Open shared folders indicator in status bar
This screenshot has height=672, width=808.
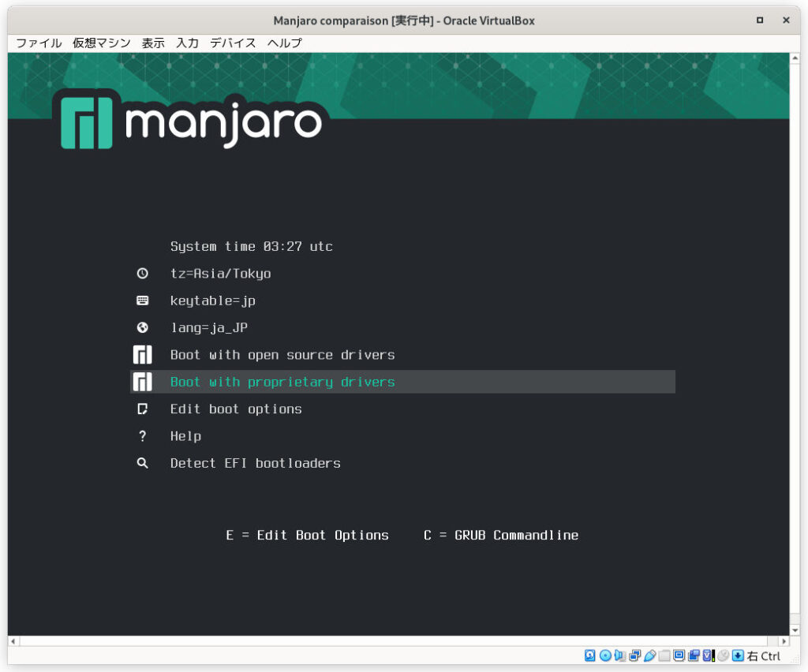tap(664, 655)
